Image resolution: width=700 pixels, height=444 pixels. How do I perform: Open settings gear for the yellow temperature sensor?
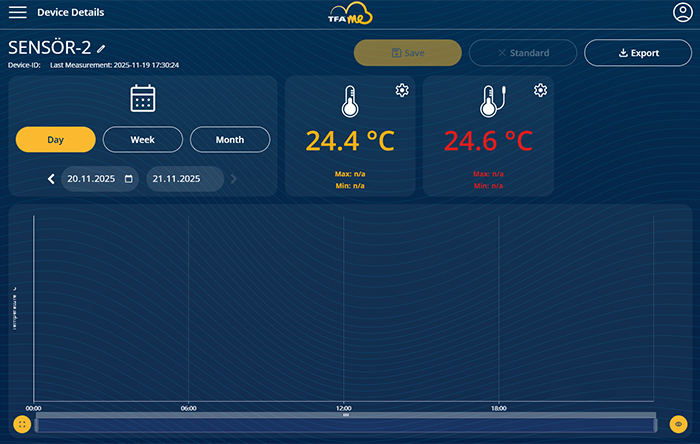tap(402, 91)
